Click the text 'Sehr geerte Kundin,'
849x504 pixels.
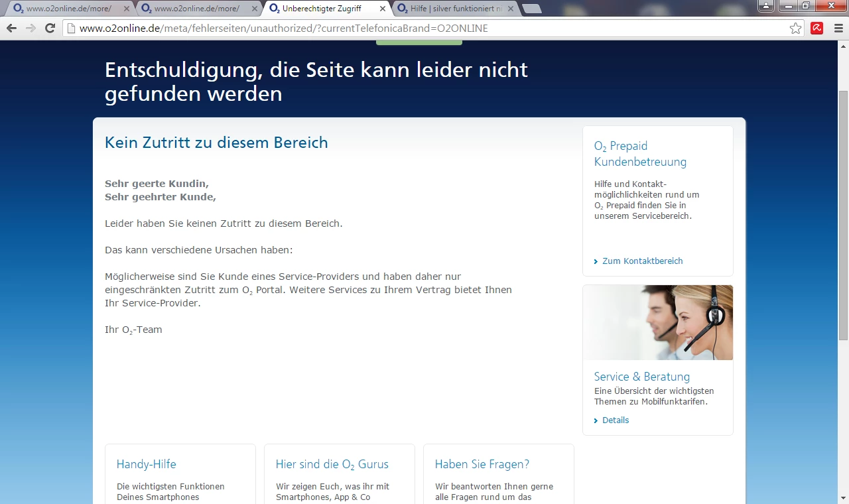(x=157, y=184)
